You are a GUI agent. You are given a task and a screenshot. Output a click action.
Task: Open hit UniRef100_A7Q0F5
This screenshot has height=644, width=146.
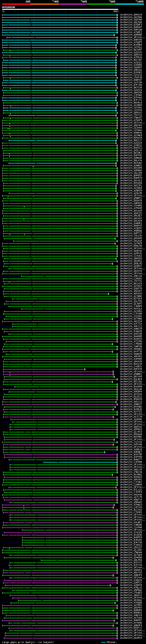tap(131, 120)
